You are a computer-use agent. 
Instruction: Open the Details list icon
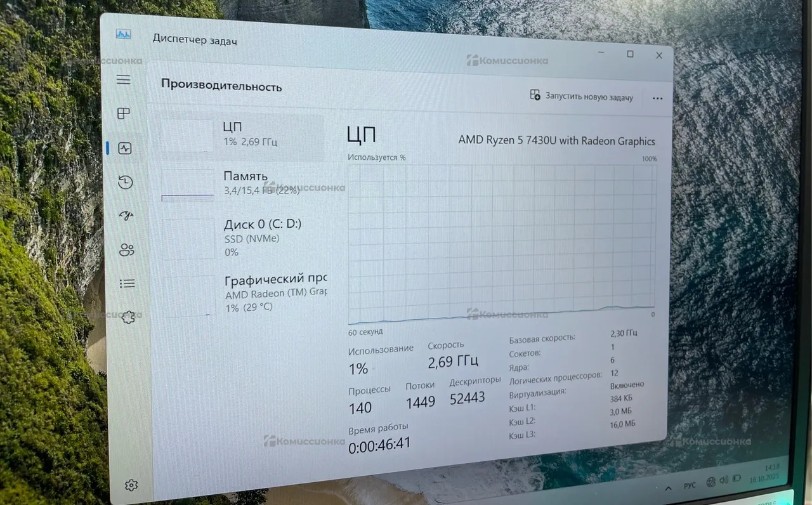128,284
